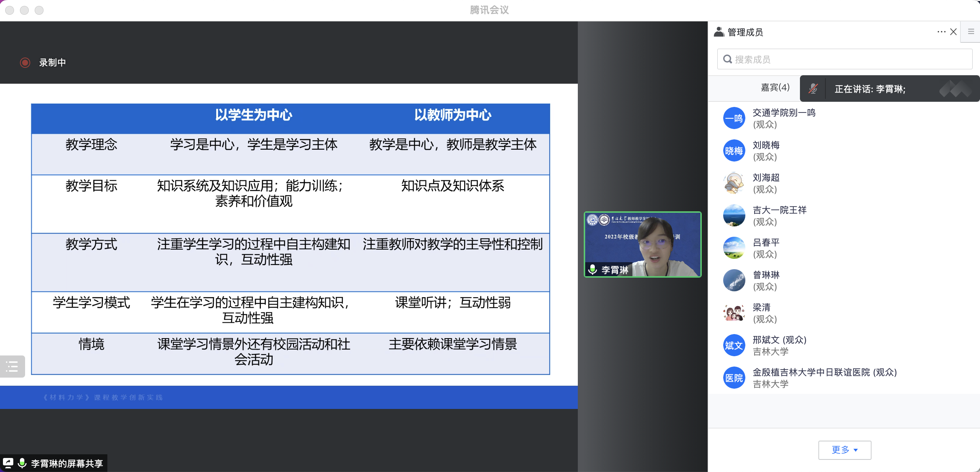Click screen share icon in bottom bar
The width and height of the screenshot is (980, 472).
tap(8, 463)
